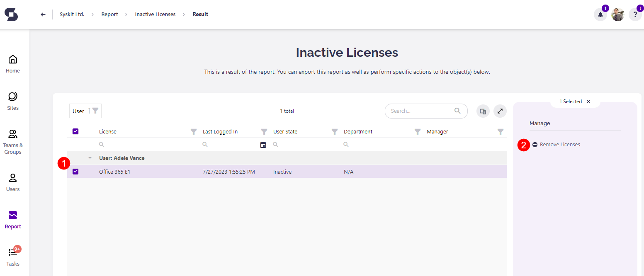644x276 pixels.
Task: Deselect the Office 365 E1 row checkbox
Action: (x=75, y=171)
